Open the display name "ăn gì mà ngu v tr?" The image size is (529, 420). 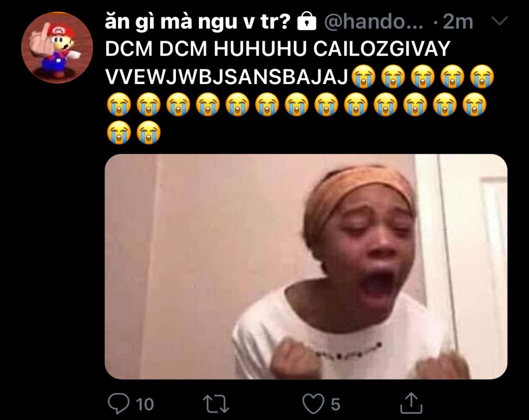point(198,21)
